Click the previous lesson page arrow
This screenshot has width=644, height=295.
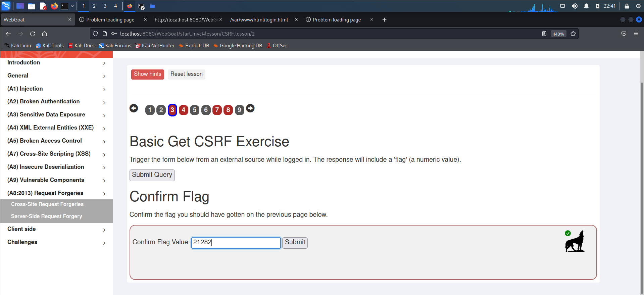(134, 108)
